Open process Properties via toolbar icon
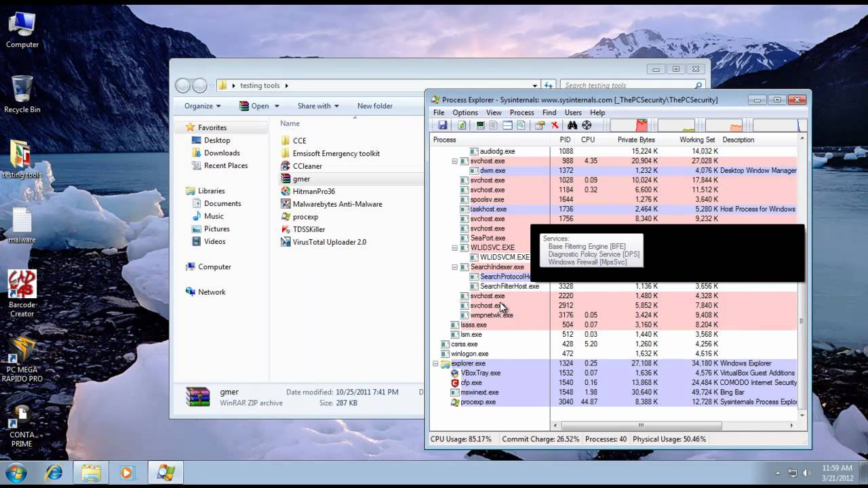Screen dimensions: 868x488 [540, 125]
